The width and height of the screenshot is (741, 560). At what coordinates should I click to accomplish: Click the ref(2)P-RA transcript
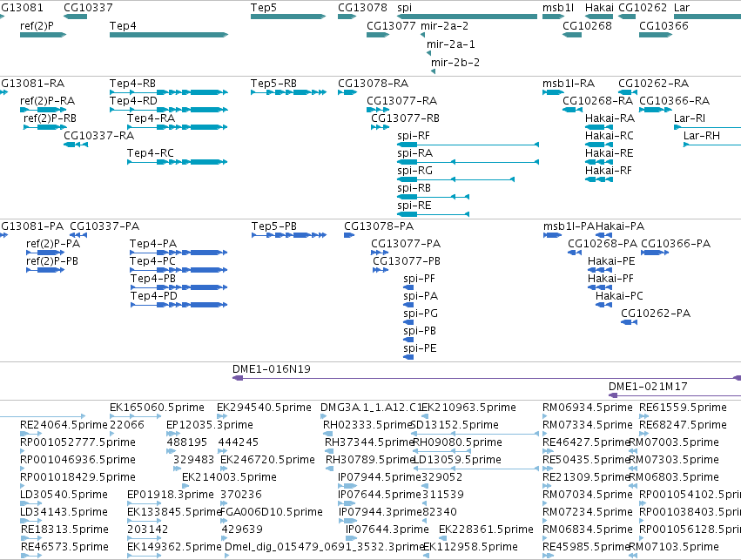[43, 110]
